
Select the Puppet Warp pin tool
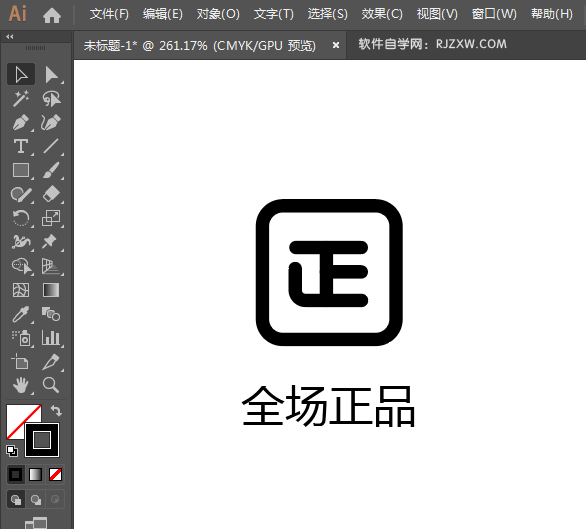[x=51, y=242]
